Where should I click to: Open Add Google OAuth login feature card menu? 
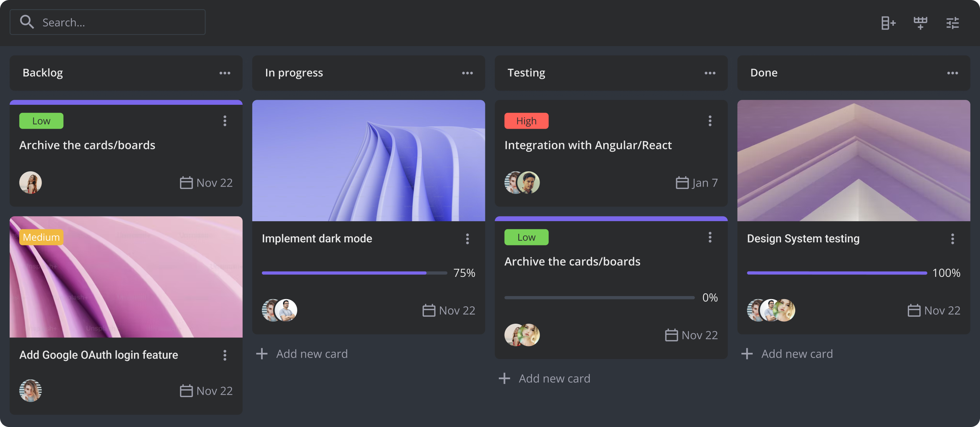225,355
